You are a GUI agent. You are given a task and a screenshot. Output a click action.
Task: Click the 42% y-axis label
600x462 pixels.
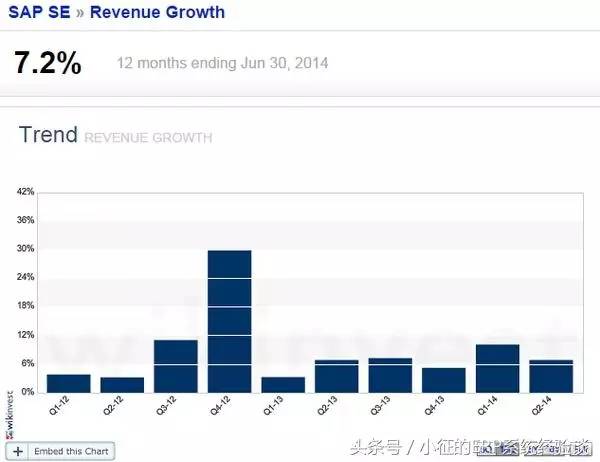pos(26,191)
